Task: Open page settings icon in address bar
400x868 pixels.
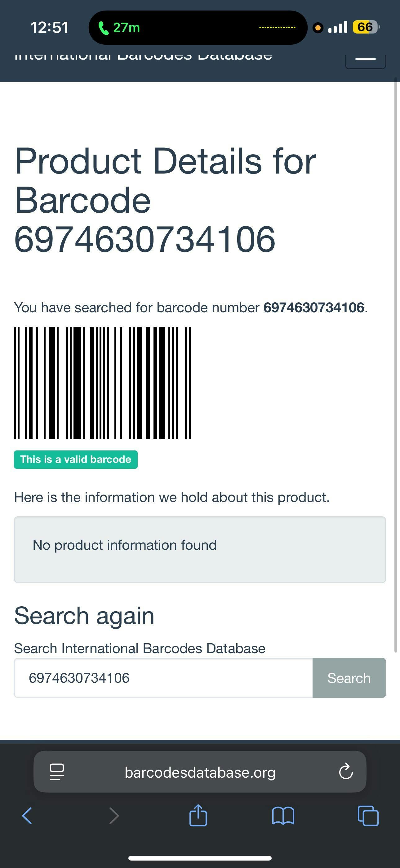Action: pos(56,772)
